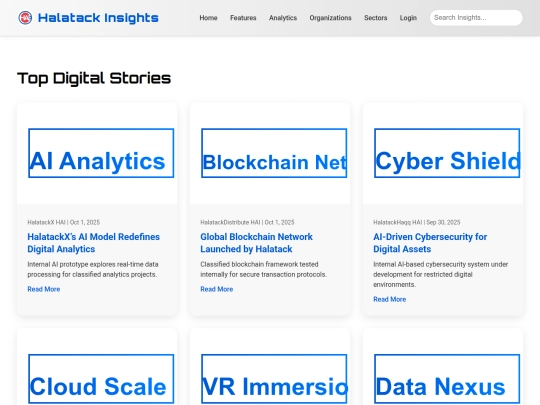Click the HalatackHaqq HAI | Sep 30, 2025 byline
The image size is (540, 405).
417,222
